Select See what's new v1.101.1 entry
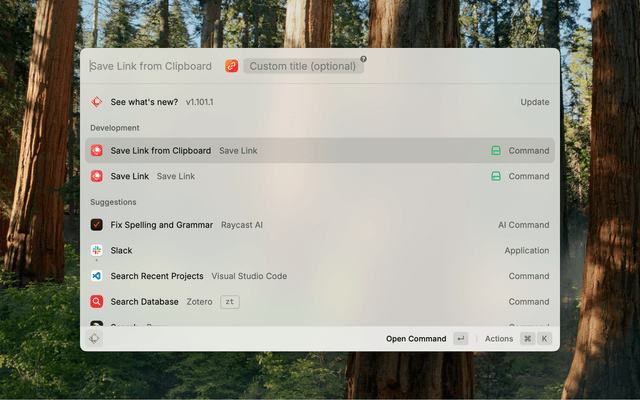Viewport: 640px width, 400px height. (x=300, y=102)
